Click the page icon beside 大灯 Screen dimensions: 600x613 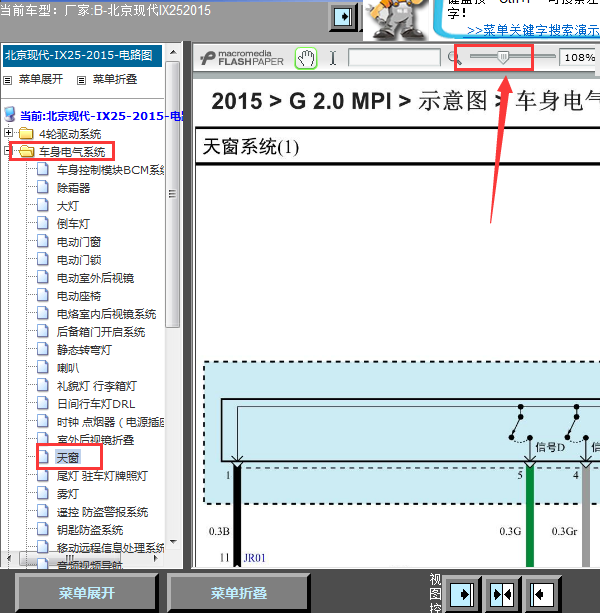[43, 205]
